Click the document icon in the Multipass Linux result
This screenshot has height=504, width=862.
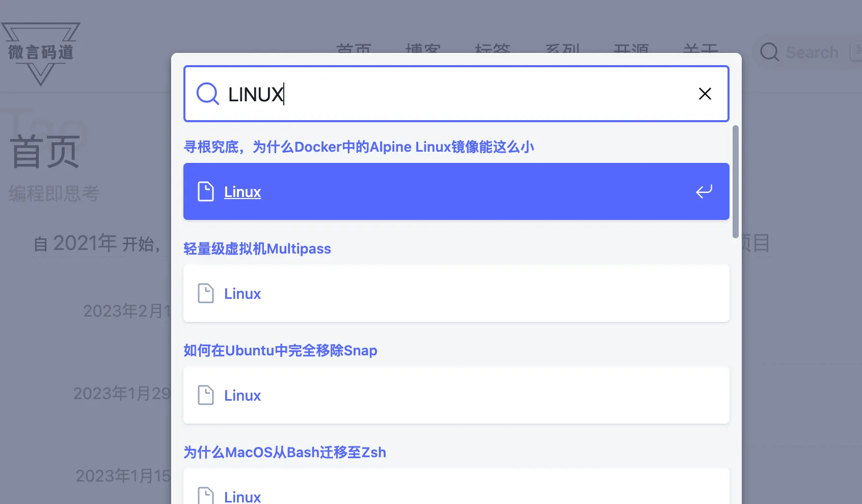click(206, 293)
